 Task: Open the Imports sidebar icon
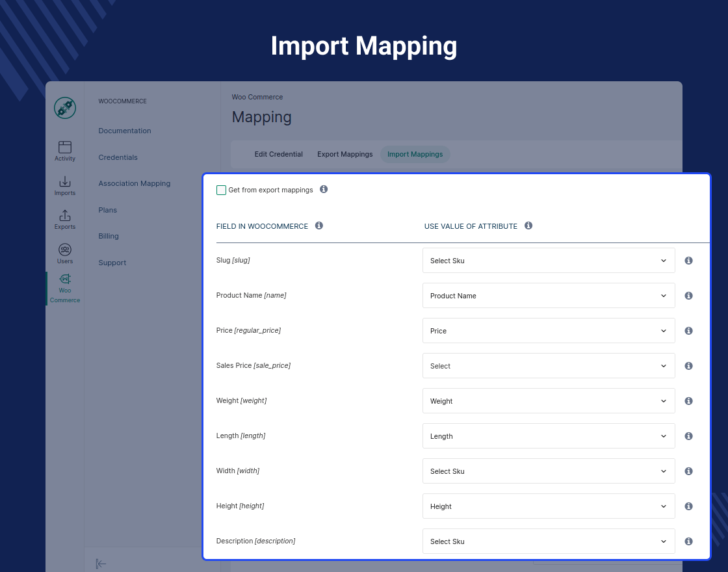pos(65,186)
